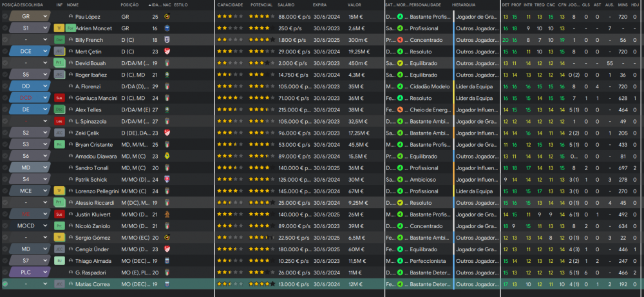The image size is (644, 297).
Task: Click the Prt icon next to Bryan Cristante
Action: (59, 144)
